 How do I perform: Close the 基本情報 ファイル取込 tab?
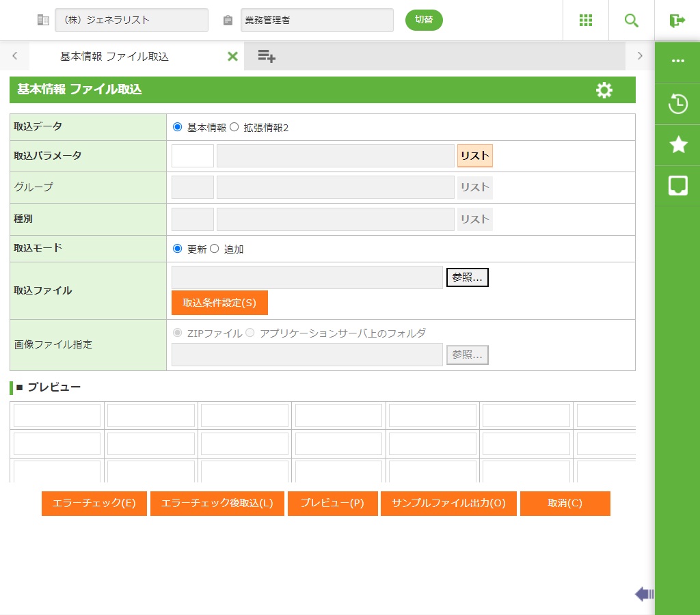[x=232, y=57]
